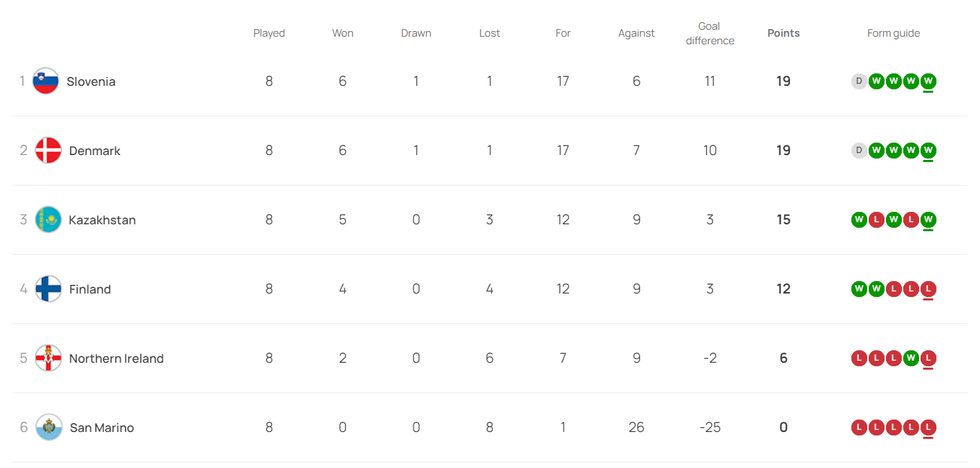Image resolution: width=980 pixels, height=468 pixels.
Task: Click the Goal difference column header
Action: click(x=710, y=33)
